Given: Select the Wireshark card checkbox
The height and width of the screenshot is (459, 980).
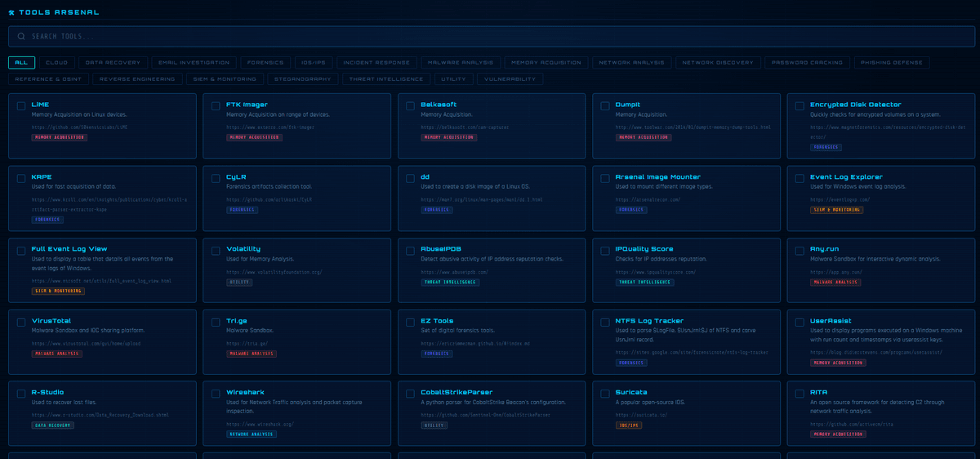Looking at the screenshot, I should (216, 393).
